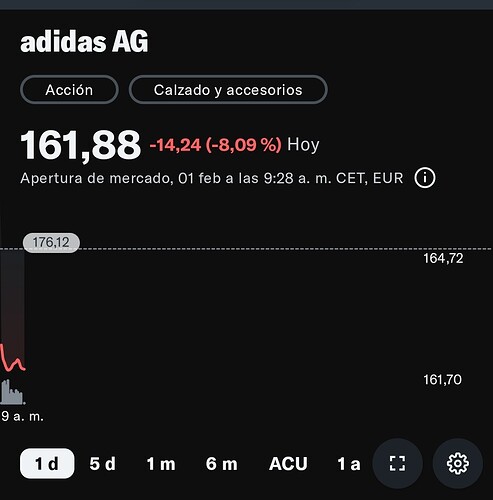Click the red price line on chart
The width and height of the screenshot is (493, 500).
(x=12, y=359)
